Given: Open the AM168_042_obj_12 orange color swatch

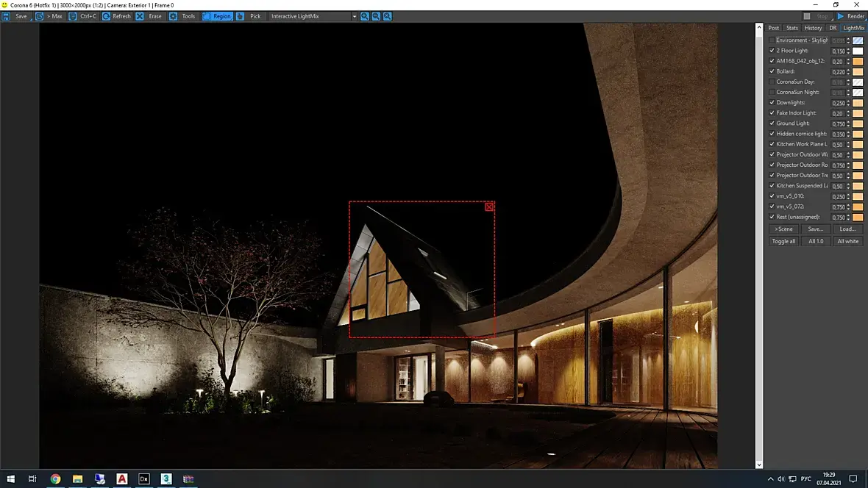Looking at the screenshot, I should click(858, 62).
